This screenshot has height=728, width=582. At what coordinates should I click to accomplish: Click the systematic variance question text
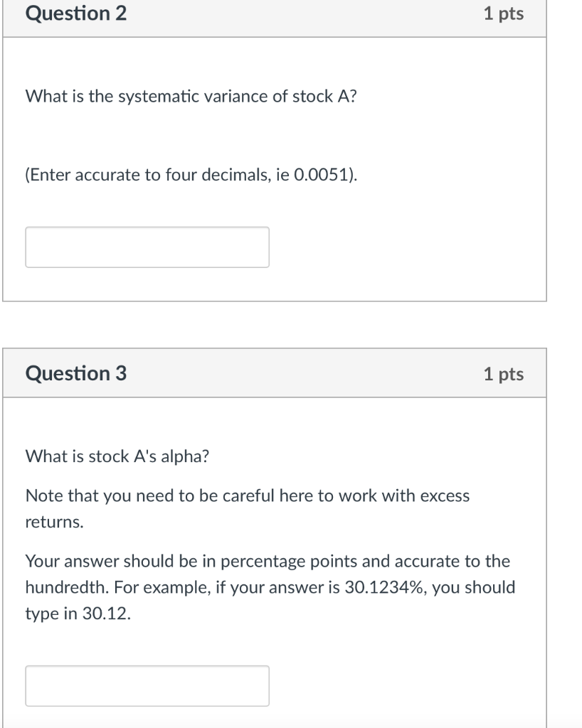click(191, 97)
